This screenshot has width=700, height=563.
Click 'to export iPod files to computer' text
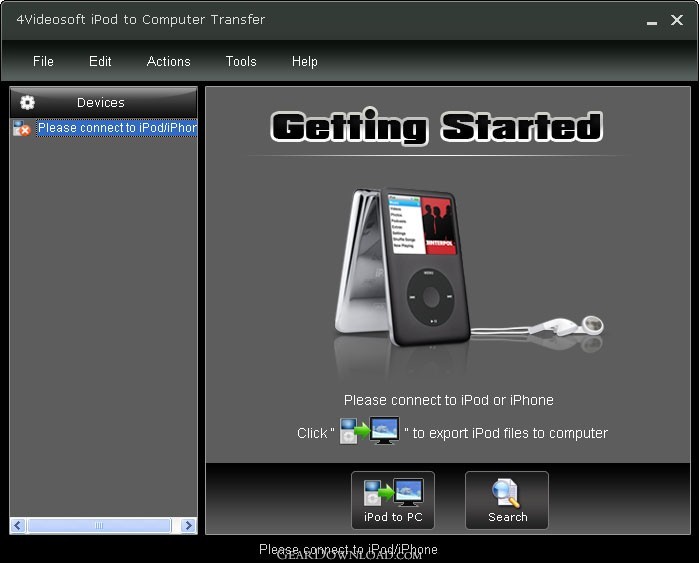click(510, 433)
